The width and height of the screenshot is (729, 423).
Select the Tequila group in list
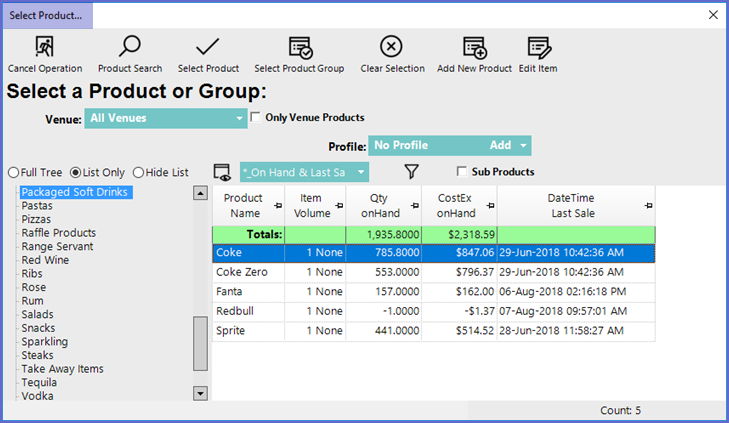click(x=40, y=382)
